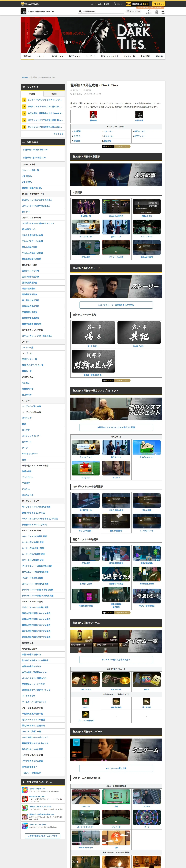Select ストーリー in the navigation bar

click(42, 56)
